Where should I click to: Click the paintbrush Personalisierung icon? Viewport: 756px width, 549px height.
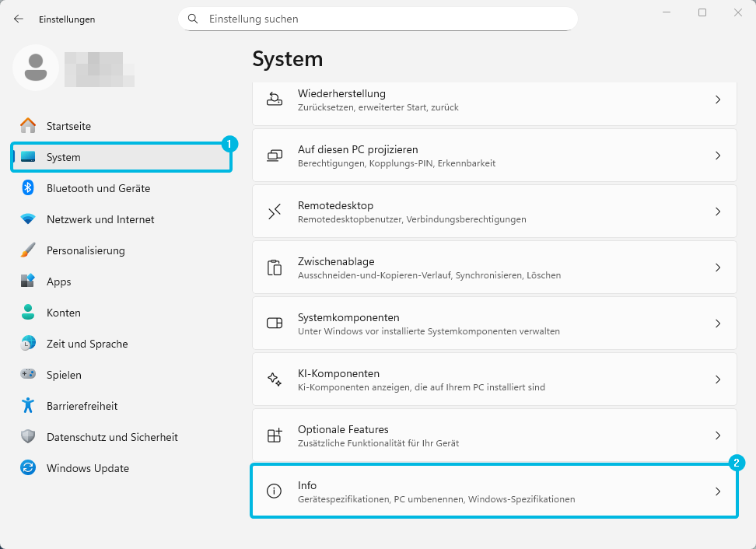tap(28, 250)
